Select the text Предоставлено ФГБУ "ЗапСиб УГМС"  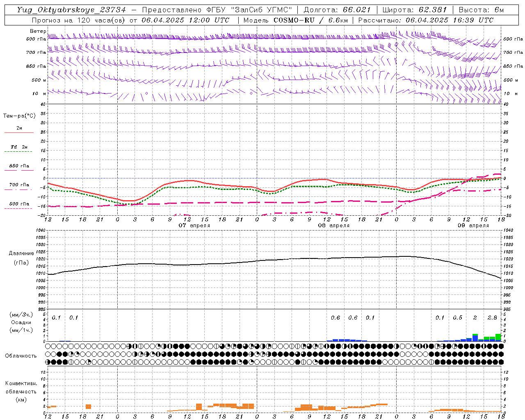[217, 10]
